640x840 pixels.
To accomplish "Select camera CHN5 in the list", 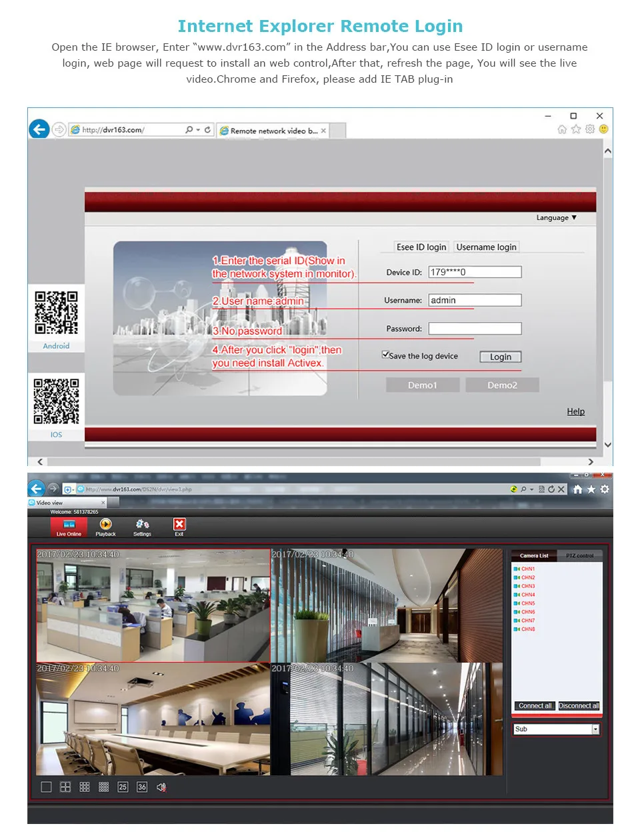I will (x=525, y=603).
